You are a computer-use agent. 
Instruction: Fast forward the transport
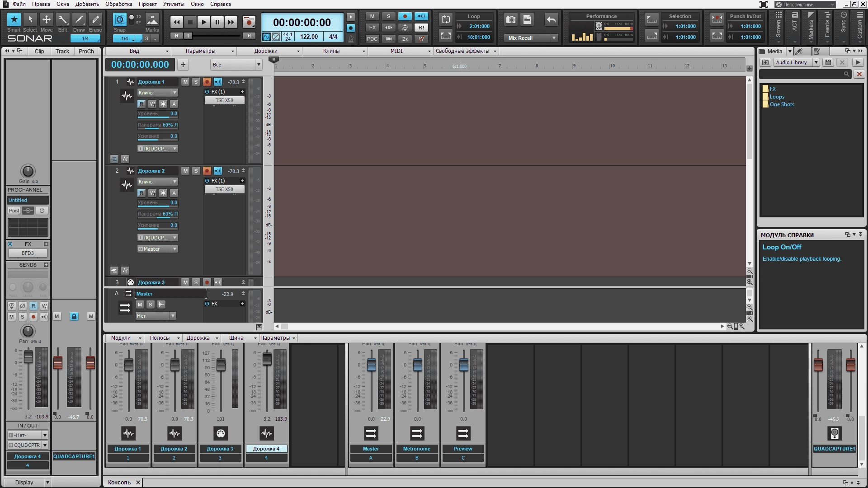click(231, 22)
